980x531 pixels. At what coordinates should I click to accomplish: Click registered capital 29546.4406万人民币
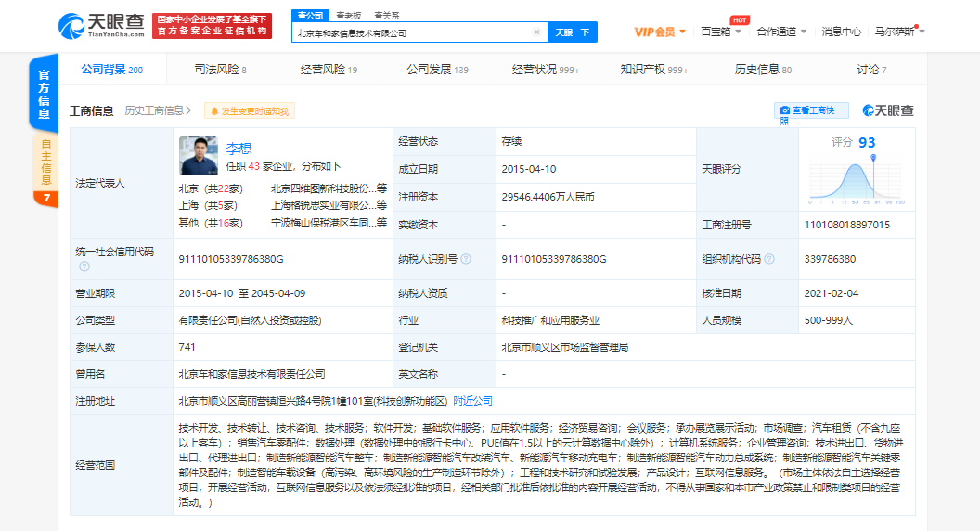(548, 197)
